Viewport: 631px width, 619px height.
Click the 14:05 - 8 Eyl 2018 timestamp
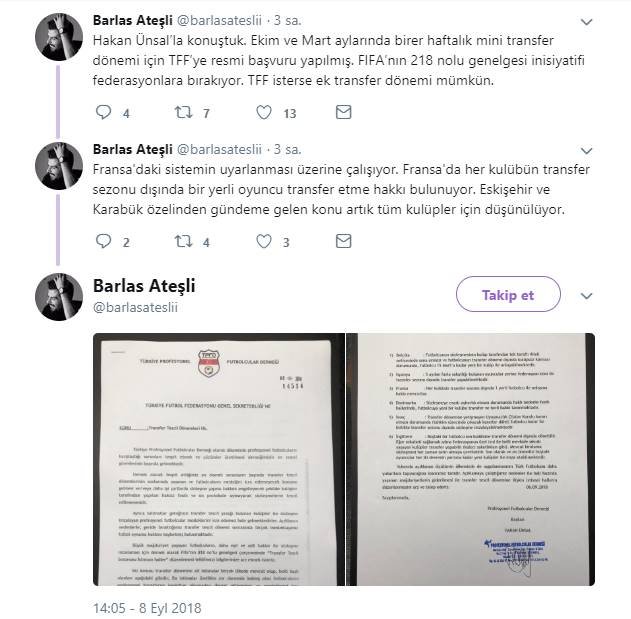pyautogui.click(x=147, y=608)
